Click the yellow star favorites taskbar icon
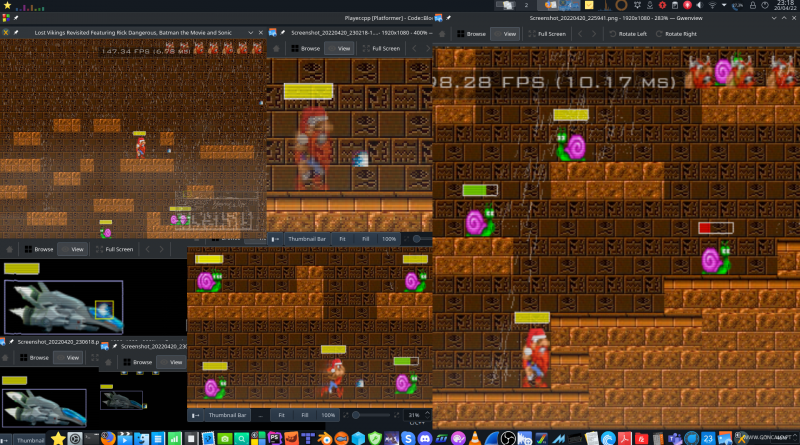The image size is (800, 445). (58, 438)
